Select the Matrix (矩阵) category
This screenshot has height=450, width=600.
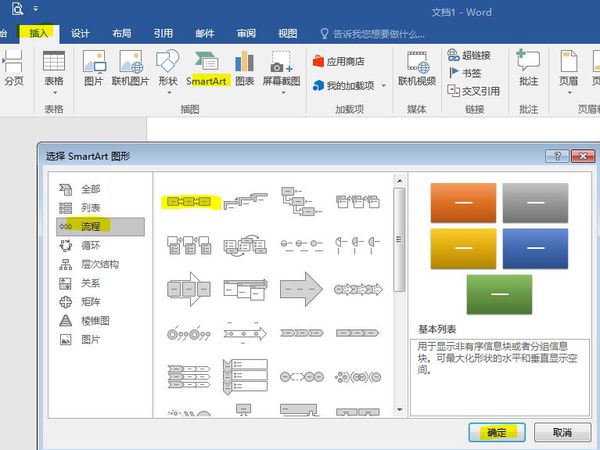coord(100,302)
